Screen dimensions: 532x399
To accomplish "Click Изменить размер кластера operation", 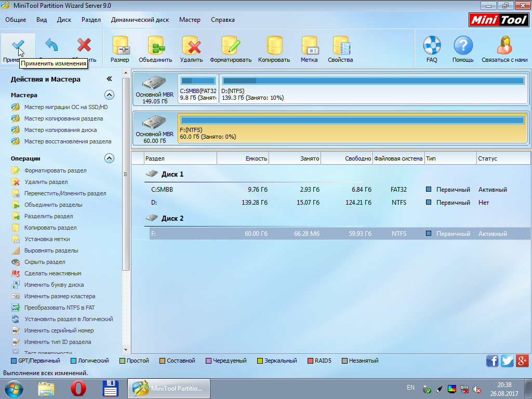I will (x=54, y=296).
